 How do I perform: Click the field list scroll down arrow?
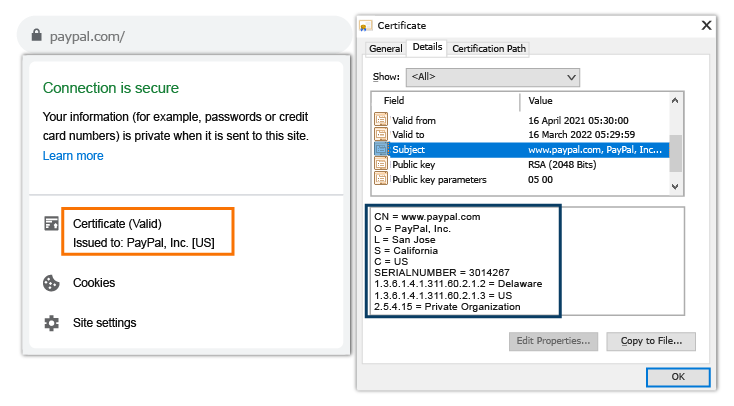[x=675, y=186]
